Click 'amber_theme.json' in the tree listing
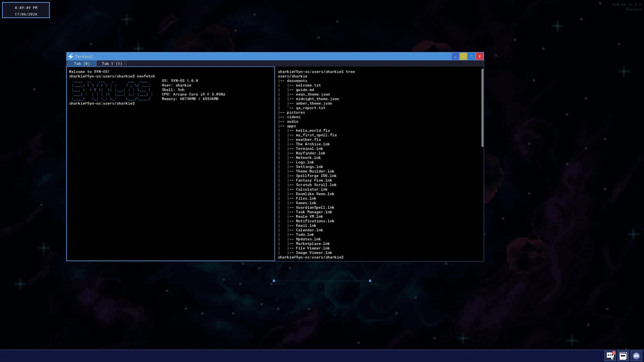644x362 pixels. pos(314,103)
